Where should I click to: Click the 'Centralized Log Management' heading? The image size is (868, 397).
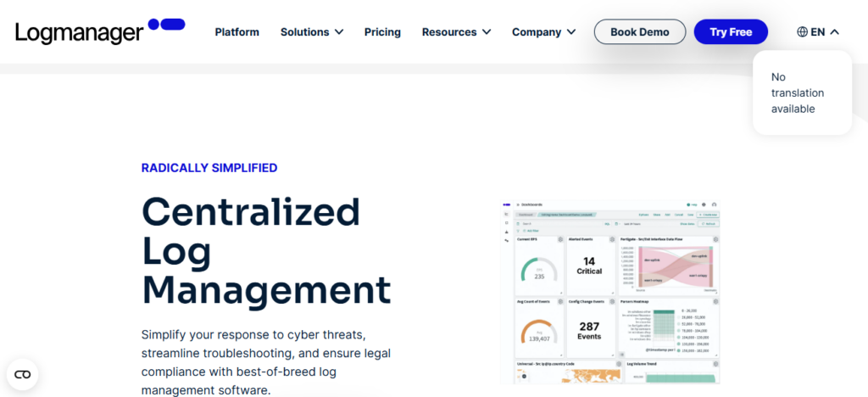pos(266,251)
